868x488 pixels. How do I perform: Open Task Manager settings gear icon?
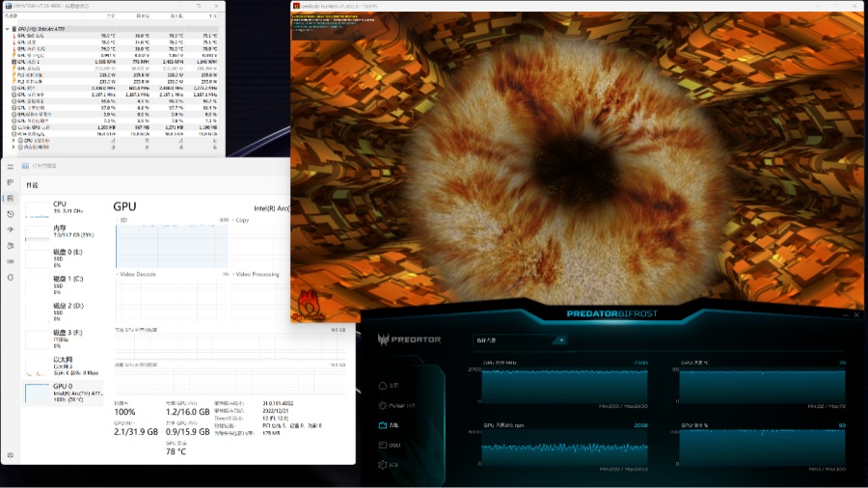pos(10,455)
